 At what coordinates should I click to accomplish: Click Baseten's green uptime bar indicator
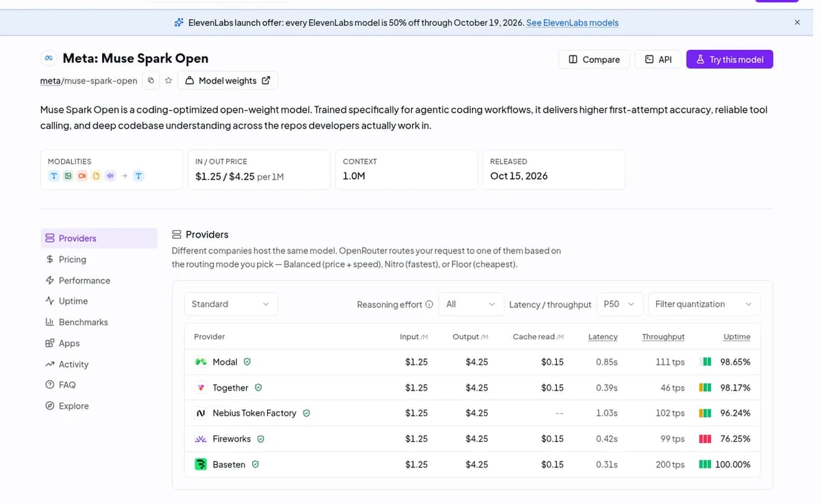pos(706,464)
